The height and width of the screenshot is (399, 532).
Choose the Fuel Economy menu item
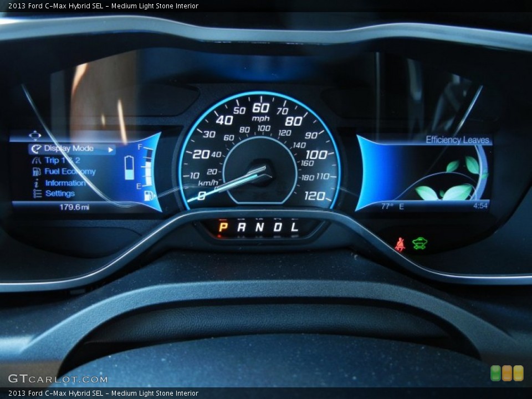coord(70,172)
